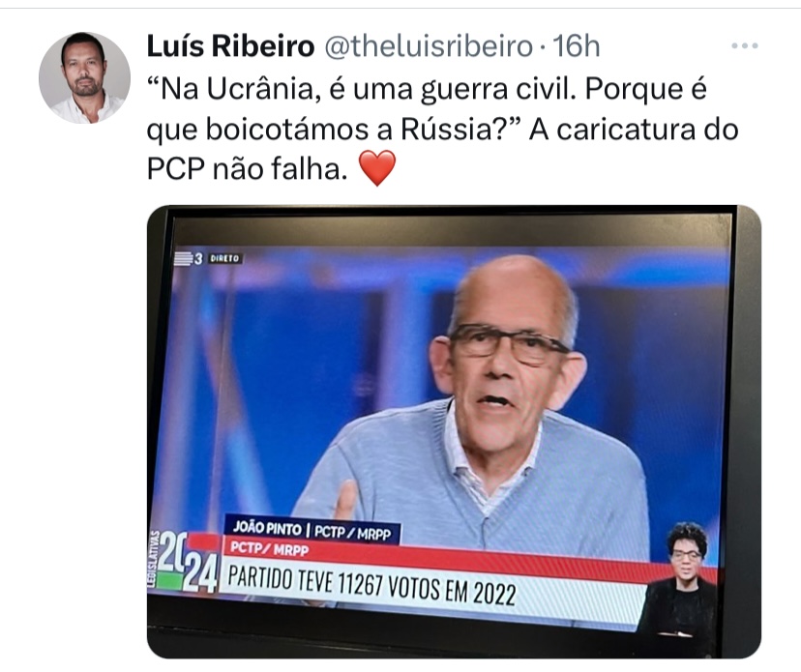Open the attached TV screenshot photo
Image resolution: width=801 pixels, height=672 pixels.
click(x=454, y=432)
